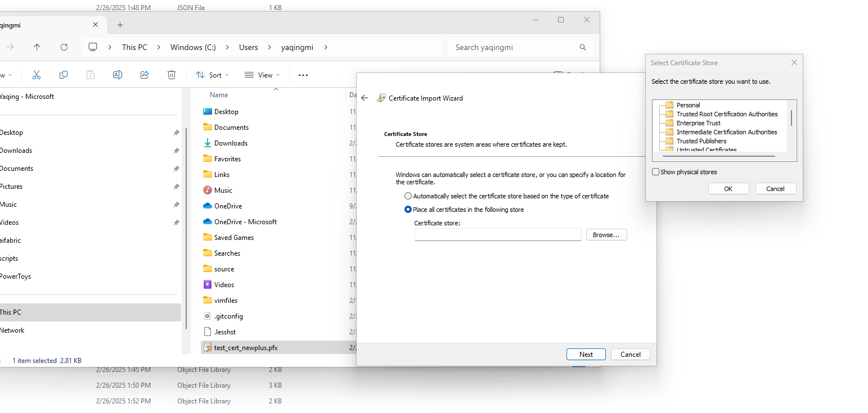The image size is (868, 413).
Task: Open the View dropdown menu
Action: [262, 75]
